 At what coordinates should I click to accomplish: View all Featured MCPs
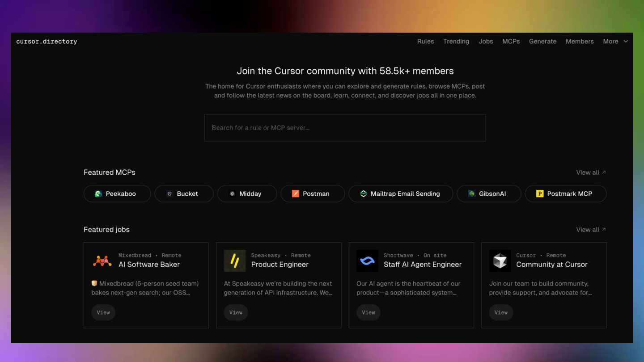(x=591, y=172)
